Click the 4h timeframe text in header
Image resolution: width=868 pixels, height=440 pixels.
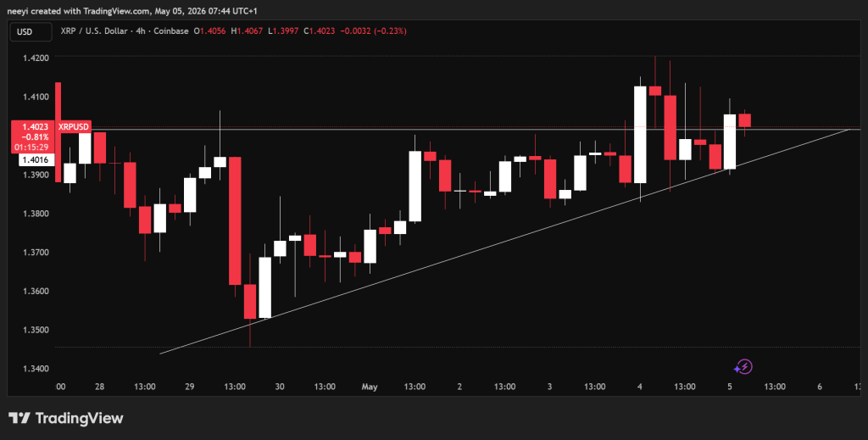coord(141,31)
